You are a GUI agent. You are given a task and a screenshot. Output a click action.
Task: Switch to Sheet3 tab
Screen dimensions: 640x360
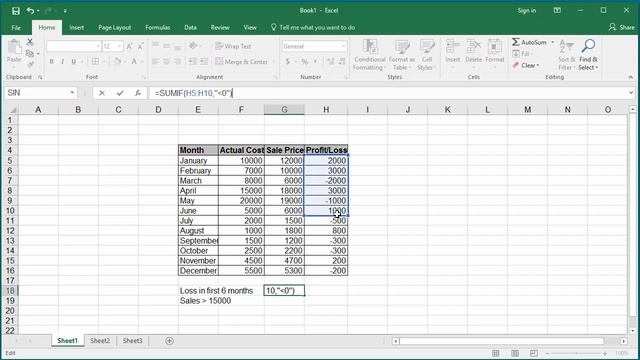pyautogui.click(x=132, y=341)
